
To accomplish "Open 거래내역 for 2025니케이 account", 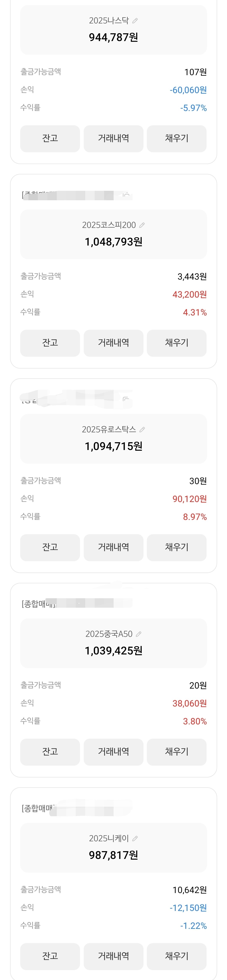I will click(x=113, y=956).
